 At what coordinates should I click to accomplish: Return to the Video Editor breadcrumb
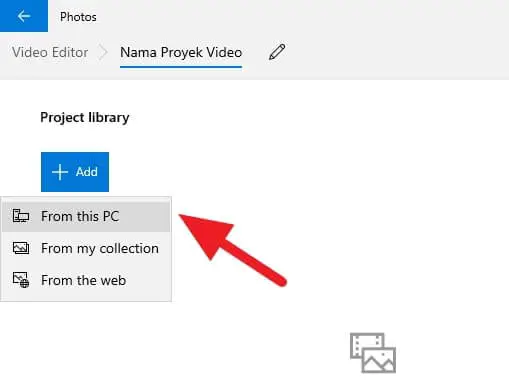pyautogui.click(x=50, y=52)
